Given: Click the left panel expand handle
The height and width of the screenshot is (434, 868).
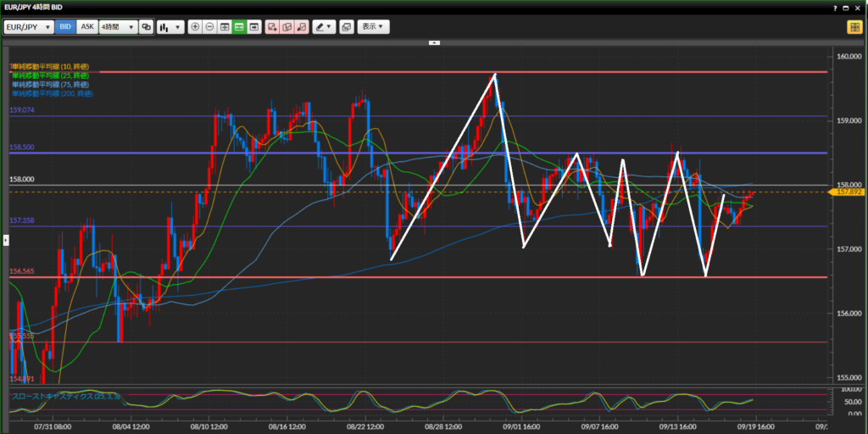Looking at the screenshot, I should point(5,241).
